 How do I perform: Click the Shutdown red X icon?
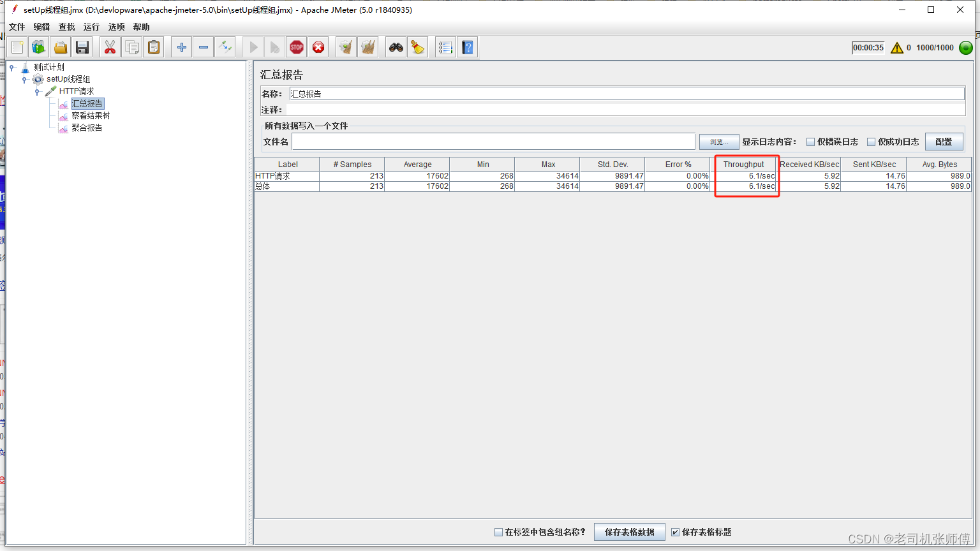318,47
